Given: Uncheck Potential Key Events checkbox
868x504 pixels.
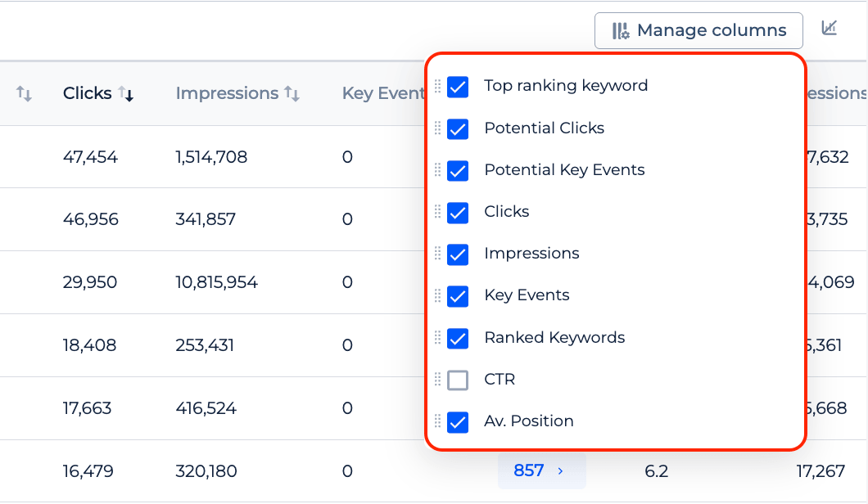Looking at the screenshot, I should pyautogui.click(x=458, y=170).
